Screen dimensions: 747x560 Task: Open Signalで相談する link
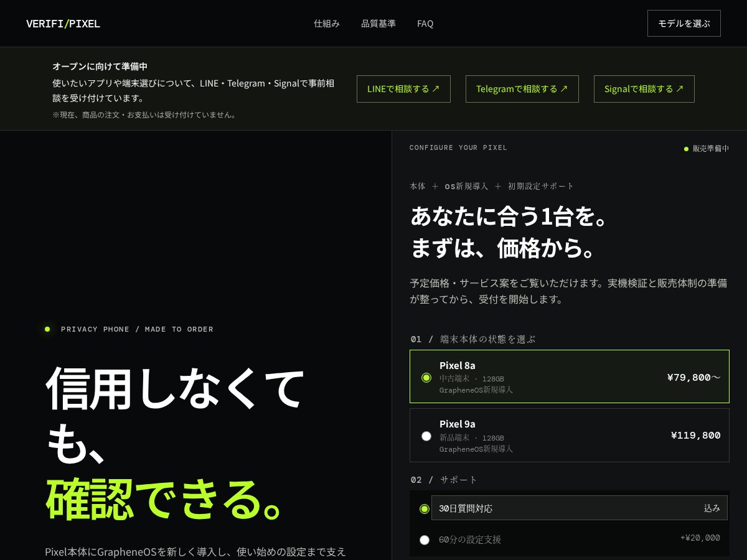click(644, 89)
